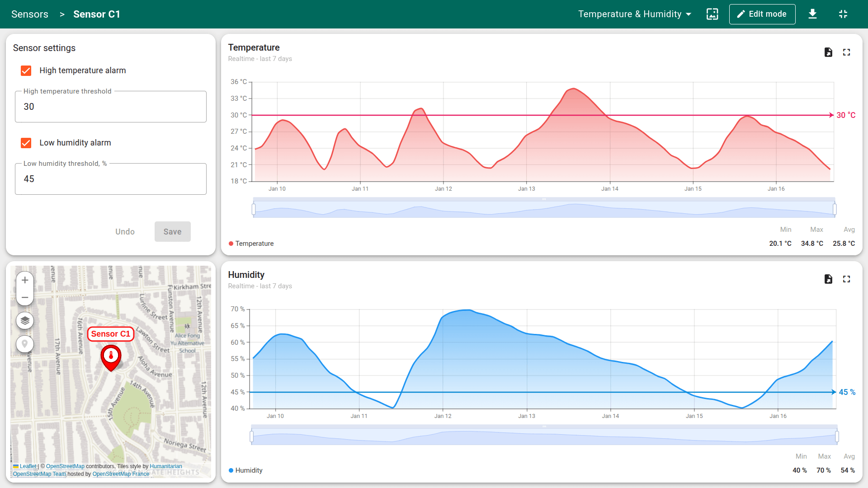Uncheck the Low humidity alarm checkbox

[x=26, y=143]
